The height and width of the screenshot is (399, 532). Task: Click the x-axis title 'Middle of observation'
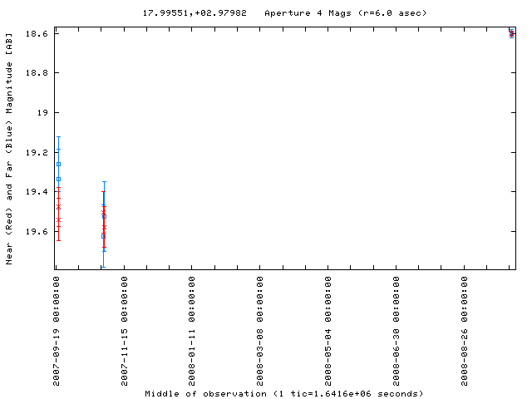205,394
